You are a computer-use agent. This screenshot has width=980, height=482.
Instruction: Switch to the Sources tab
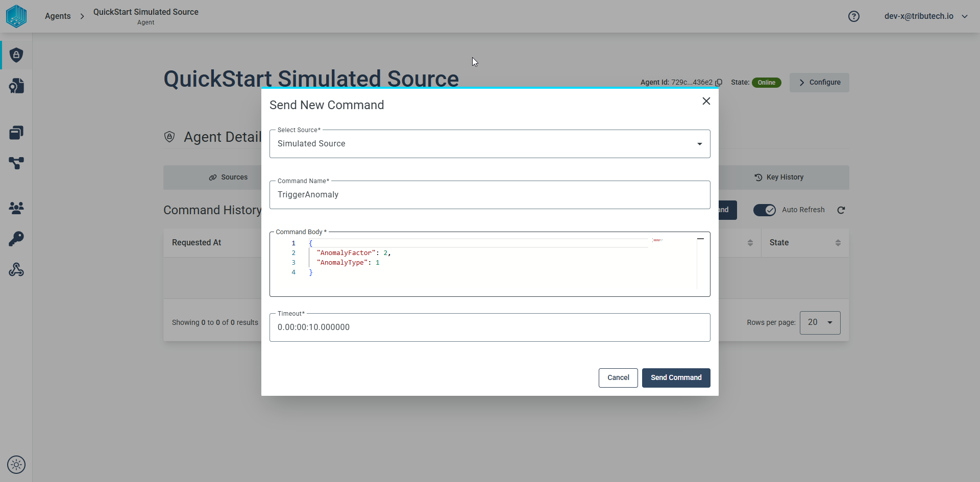pos(228,177)
